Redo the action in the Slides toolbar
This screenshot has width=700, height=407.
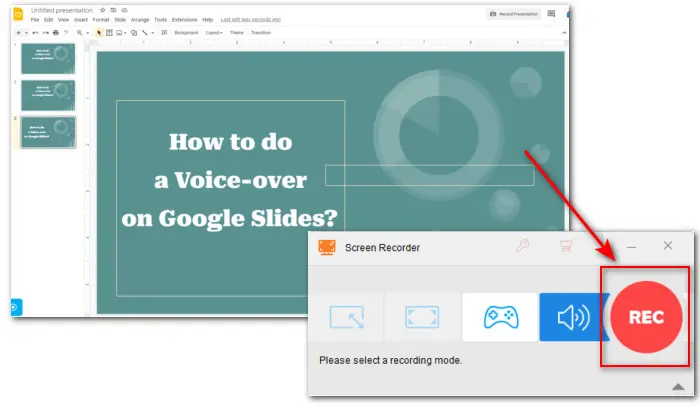pyautogui.click(x=46, y=33)
